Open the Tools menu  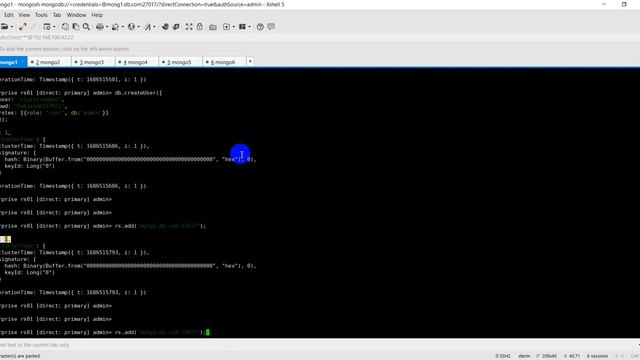tap(41, 15)
